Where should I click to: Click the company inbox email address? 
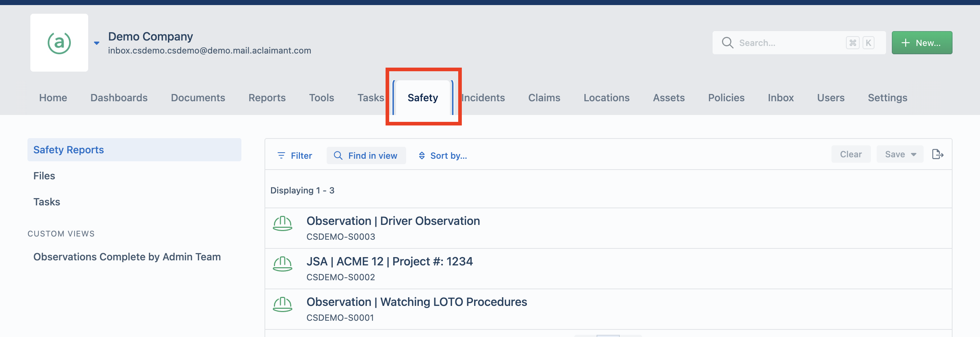coord(209,50)
